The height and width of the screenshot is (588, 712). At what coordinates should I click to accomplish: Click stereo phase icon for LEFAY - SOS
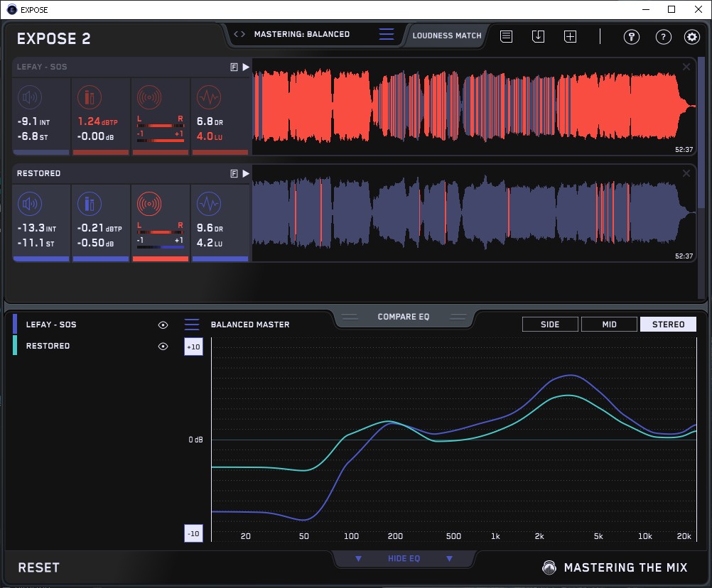pos(149,97)
